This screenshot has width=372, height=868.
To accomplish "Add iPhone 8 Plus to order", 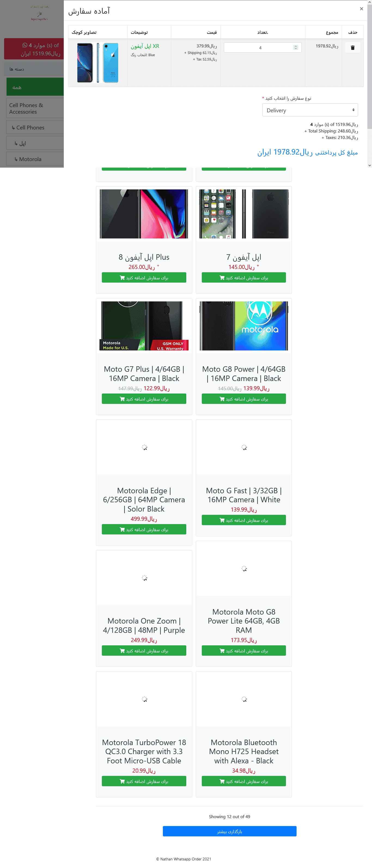I will point(144,278).
